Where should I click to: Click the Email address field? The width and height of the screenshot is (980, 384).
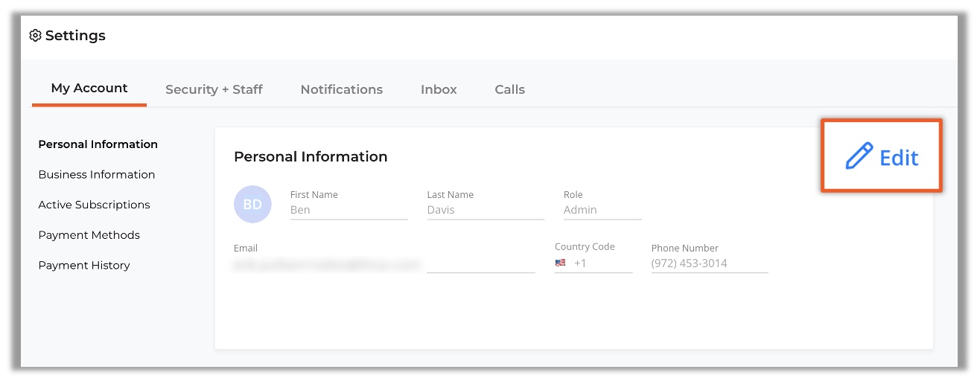[384, 264]
